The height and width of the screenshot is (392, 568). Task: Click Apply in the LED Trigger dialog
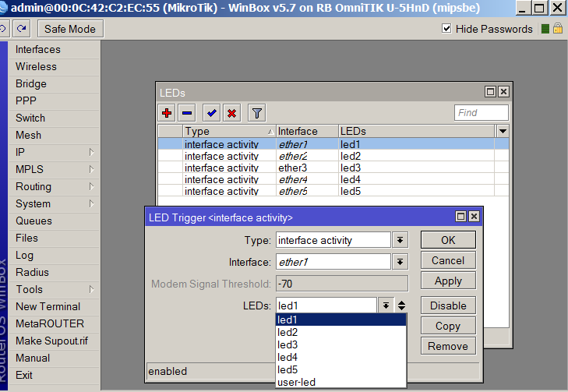[448, 281]
